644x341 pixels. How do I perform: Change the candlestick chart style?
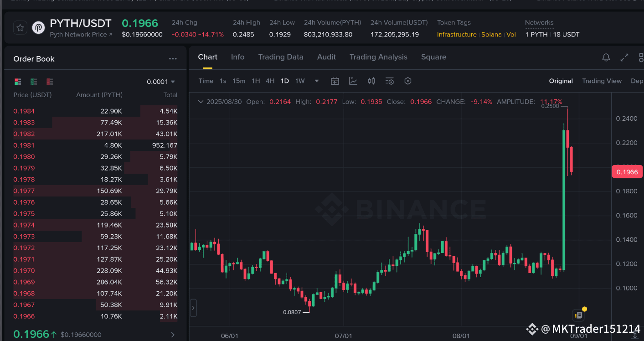tap(371, 81)
